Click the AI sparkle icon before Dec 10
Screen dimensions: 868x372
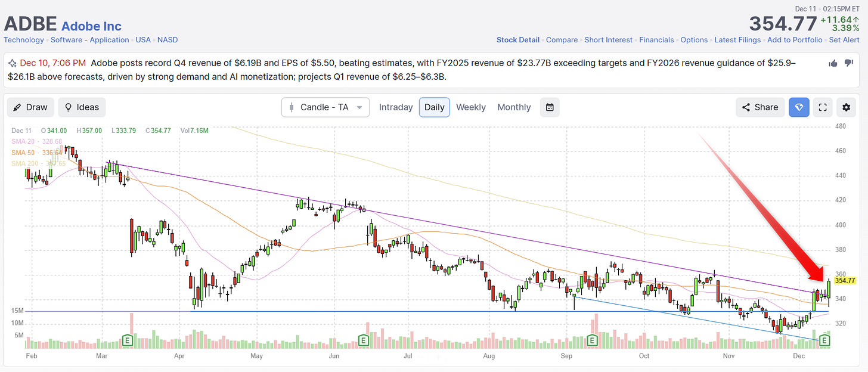13,63
